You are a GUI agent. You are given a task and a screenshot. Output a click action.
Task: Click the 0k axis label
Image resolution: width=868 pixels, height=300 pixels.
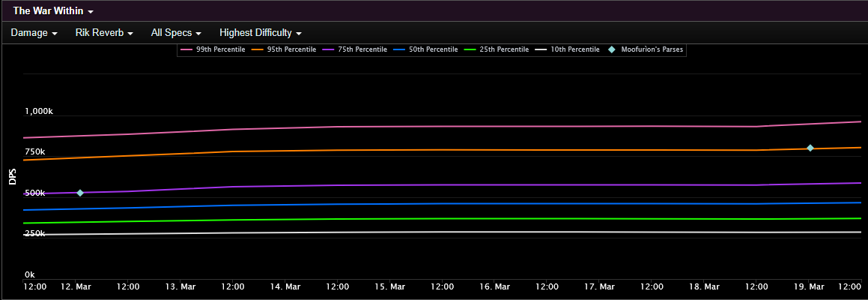[29, 274]
